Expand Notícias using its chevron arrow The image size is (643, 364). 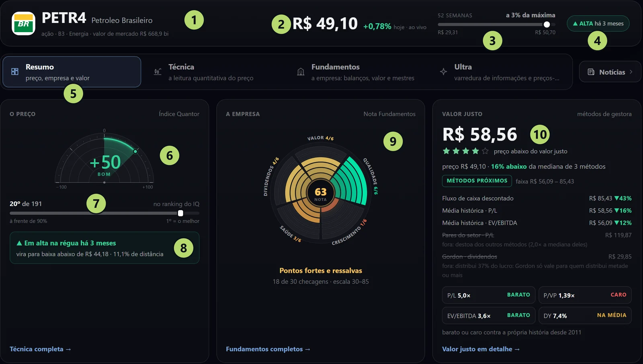[631, 72]
